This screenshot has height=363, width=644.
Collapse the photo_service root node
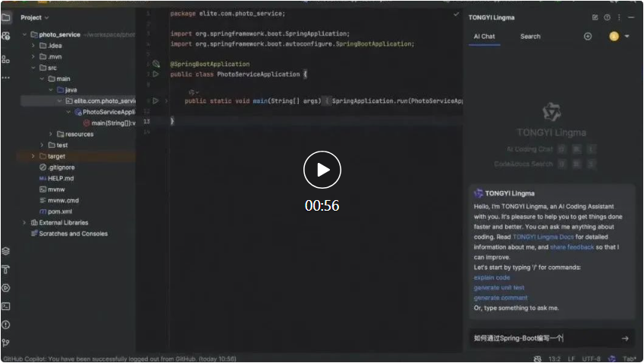pos(24,34)
